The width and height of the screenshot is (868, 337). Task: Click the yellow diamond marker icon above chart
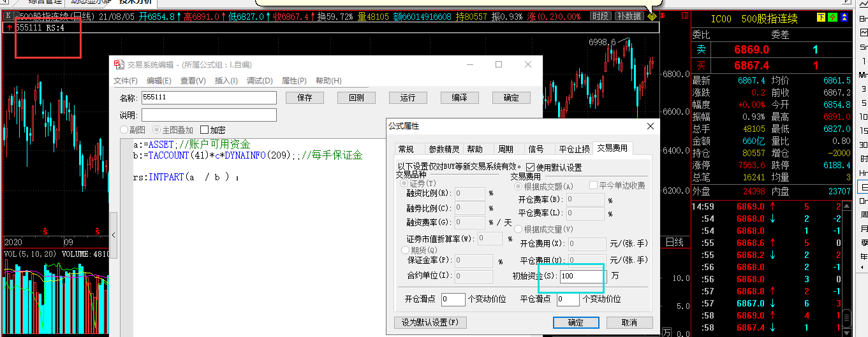coord(652,16)
